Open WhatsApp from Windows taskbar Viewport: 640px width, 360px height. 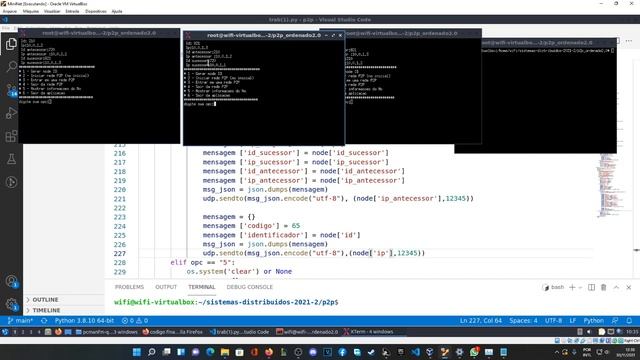474,352
